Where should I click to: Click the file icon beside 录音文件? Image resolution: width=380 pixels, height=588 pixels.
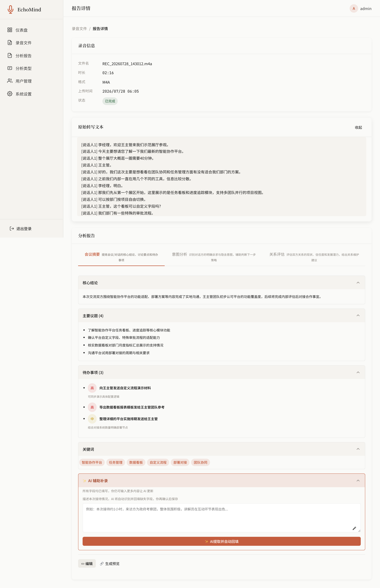point(10,43)
